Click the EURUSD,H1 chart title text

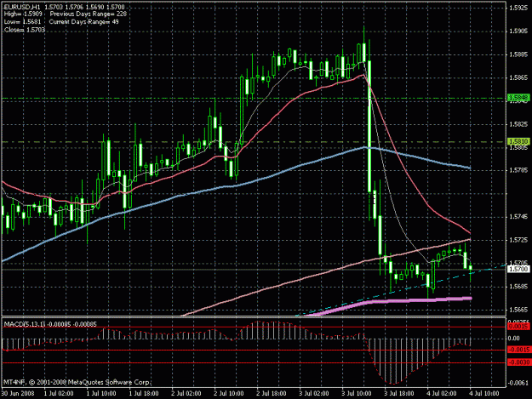22,7
